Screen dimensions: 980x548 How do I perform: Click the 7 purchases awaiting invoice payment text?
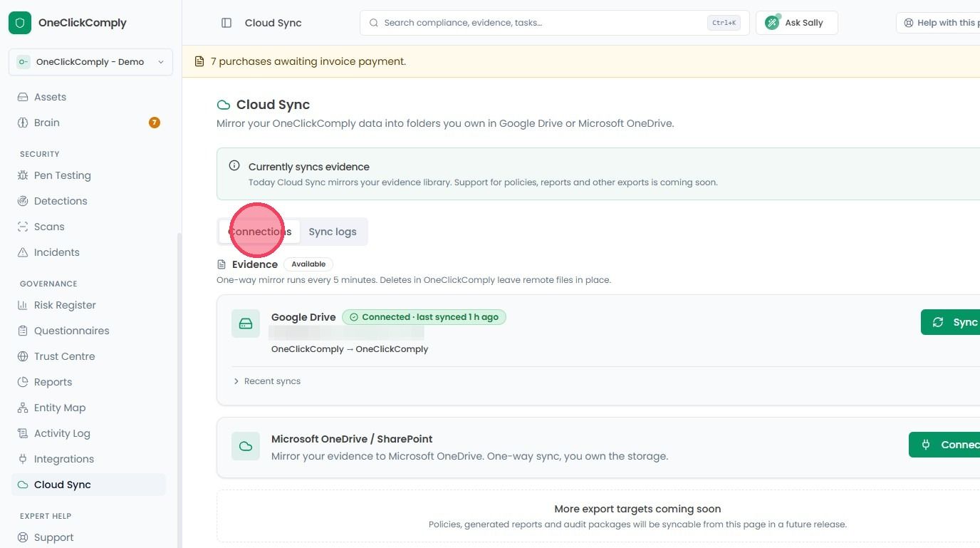[308, 61]
